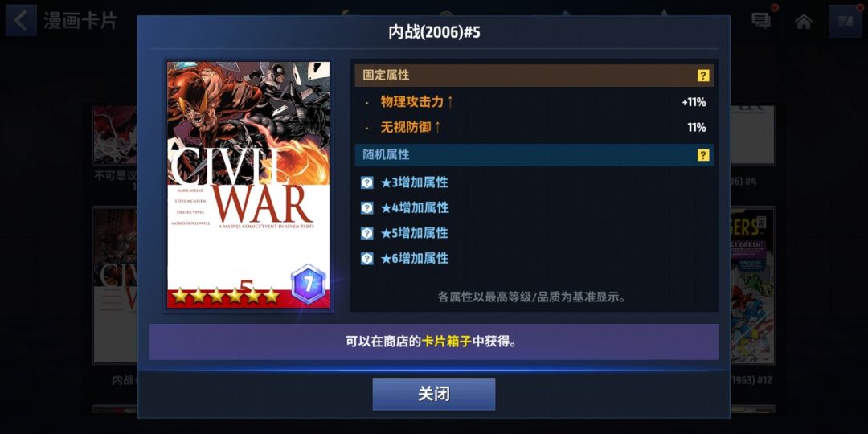Viewport: 868px width, 434px height.
Task: Click question icon for ★4增加属性
Action: click(367, 207)
